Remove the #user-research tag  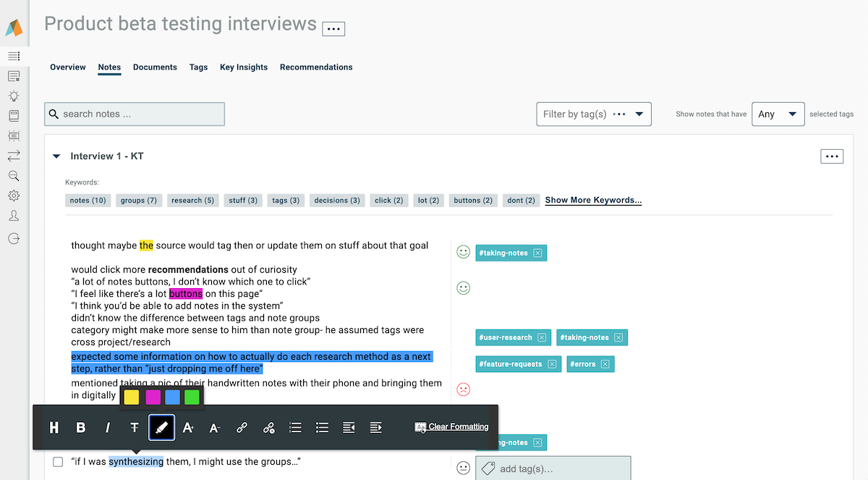pyautogui.click(x=542, y=337)
